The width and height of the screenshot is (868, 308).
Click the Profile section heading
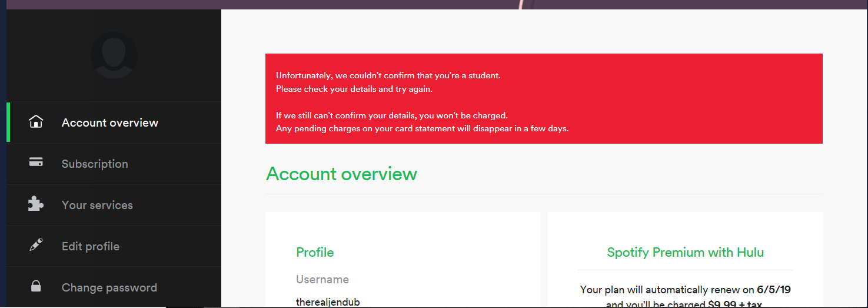[x=315, y=252]
